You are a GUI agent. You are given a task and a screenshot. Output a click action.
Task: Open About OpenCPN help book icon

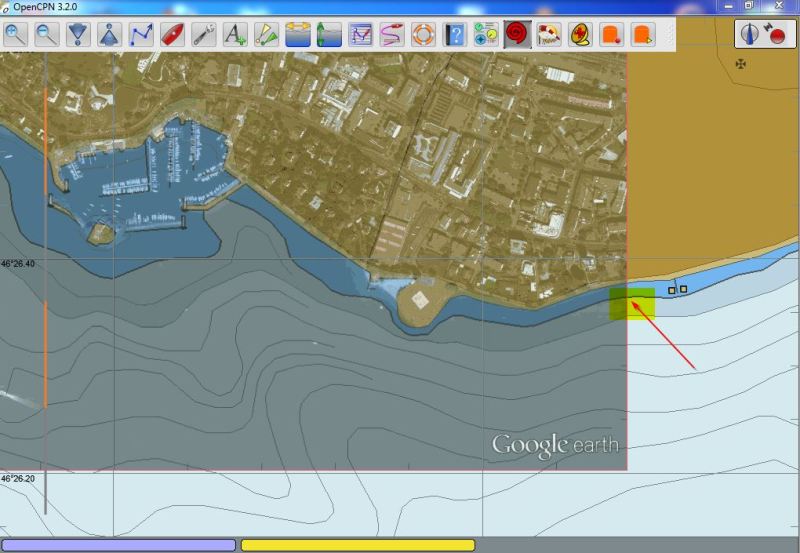(455, 35)
